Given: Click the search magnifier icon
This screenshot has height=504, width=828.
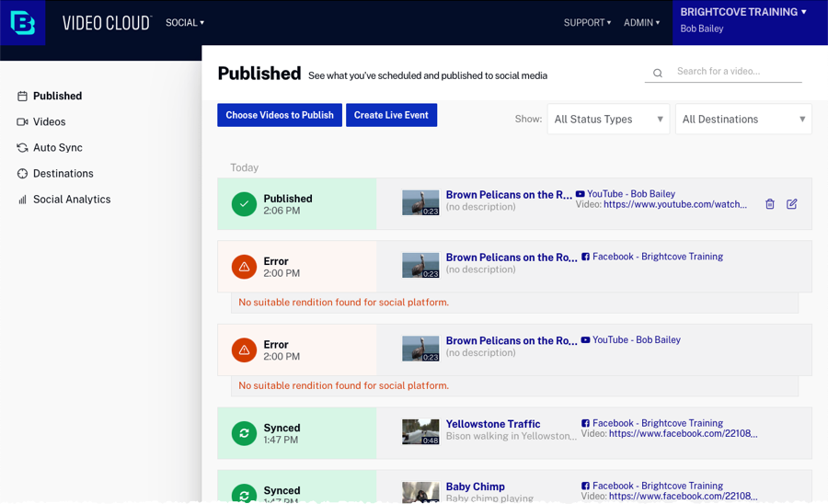Looking at the screenshot, I should coord(658,73).
